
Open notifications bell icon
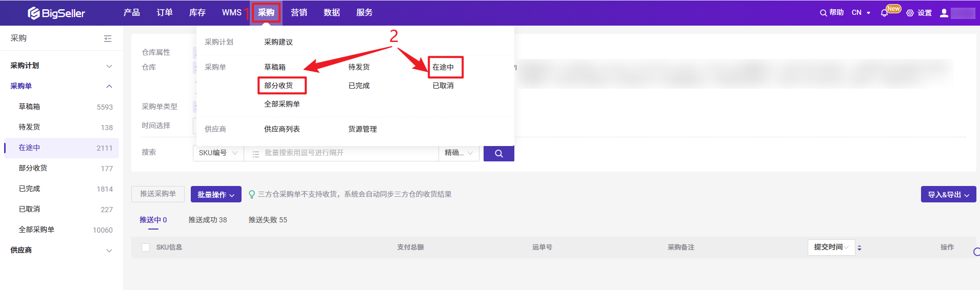tap(884, 13)
